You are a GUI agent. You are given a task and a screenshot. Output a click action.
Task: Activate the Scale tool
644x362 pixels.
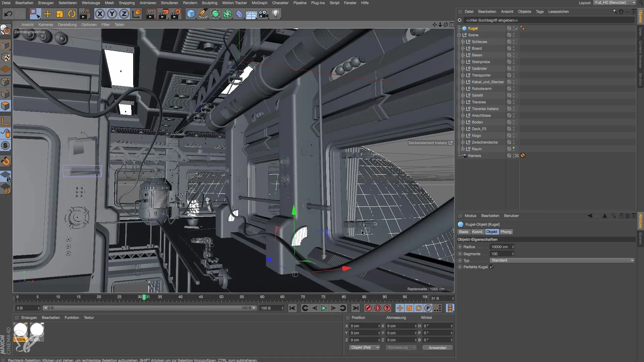[x=60, y=14]
